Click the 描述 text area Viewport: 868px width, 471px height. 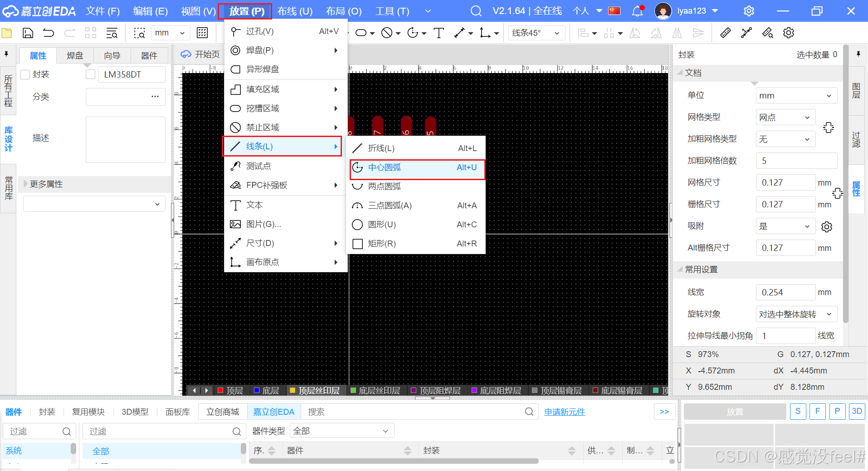pyautogui.click(x=126, y=140)
